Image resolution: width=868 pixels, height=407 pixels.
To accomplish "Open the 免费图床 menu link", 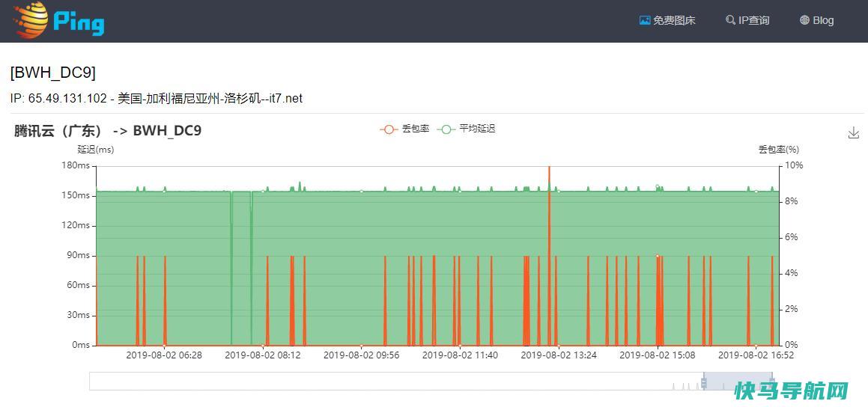I will point(667,20).
